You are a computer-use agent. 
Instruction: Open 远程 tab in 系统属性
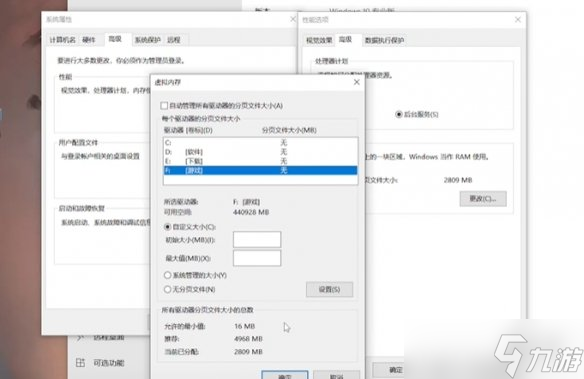pyautogui.click(x=174, y=39)
